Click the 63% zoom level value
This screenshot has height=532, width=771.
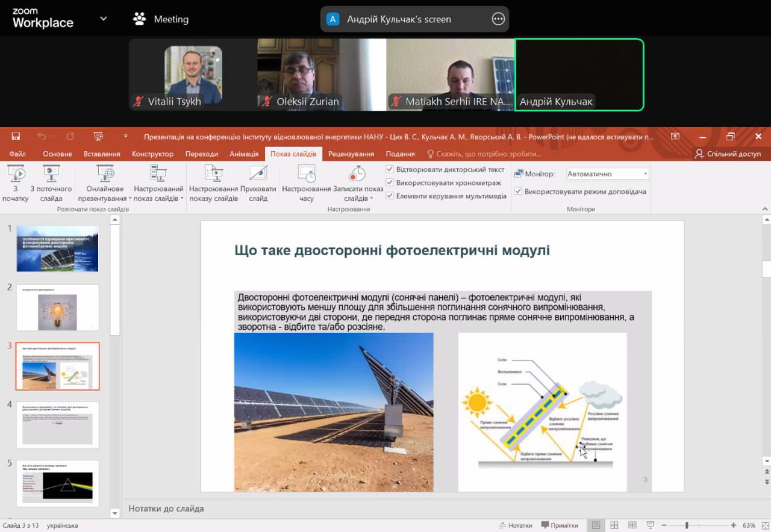(x=749, y=525)
